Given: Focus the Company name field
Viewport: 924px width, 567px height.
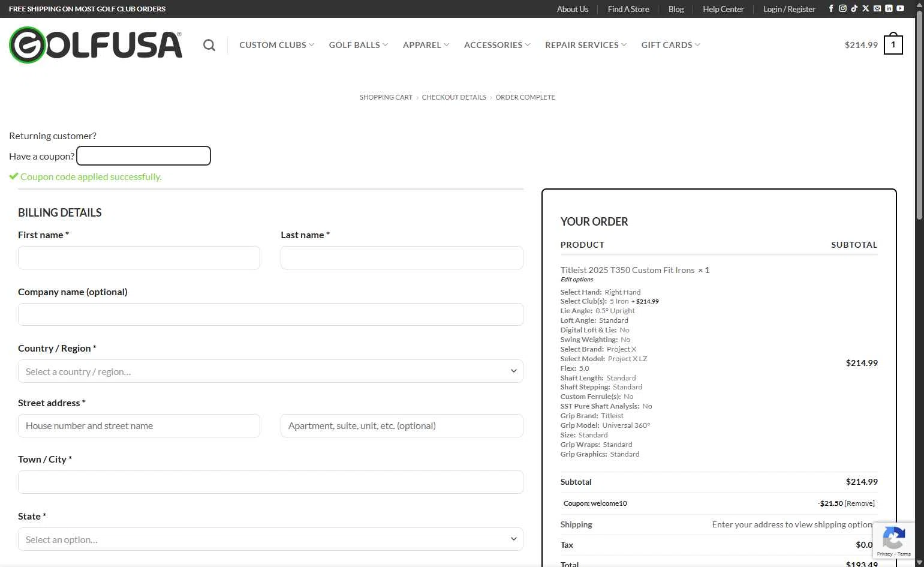Looking at the screenshot, I should [270, 314].
